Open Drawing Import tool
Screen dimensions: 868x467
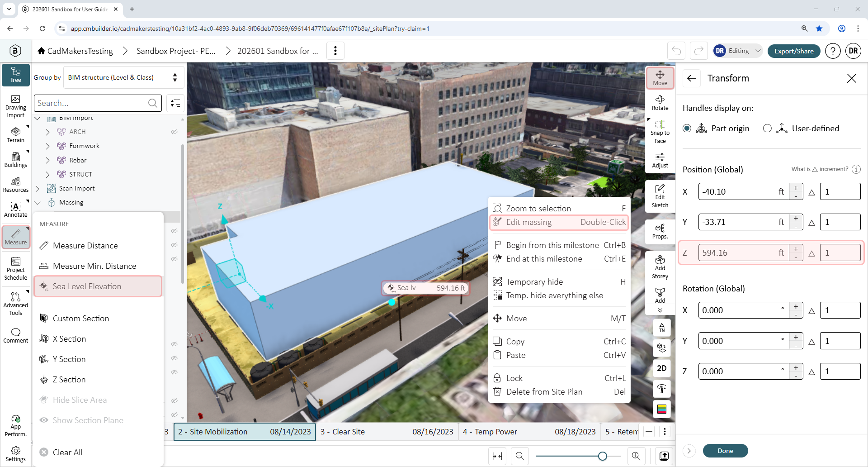(16, 107)
